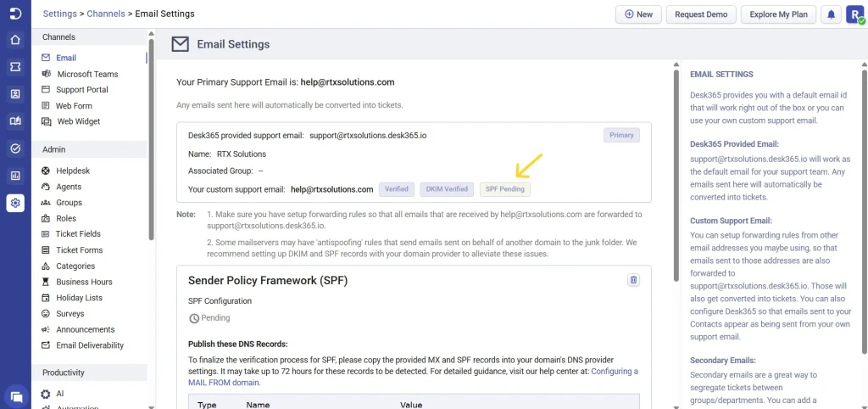868x409 pixels.
Task: Click the Support Portal icon in sidebar
Action: click(46, 90)
